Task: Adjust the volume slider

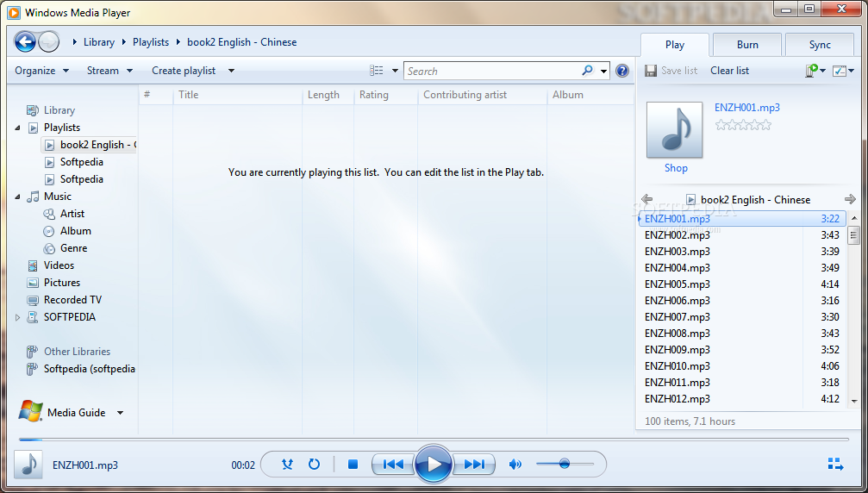Action: [565, 464]
